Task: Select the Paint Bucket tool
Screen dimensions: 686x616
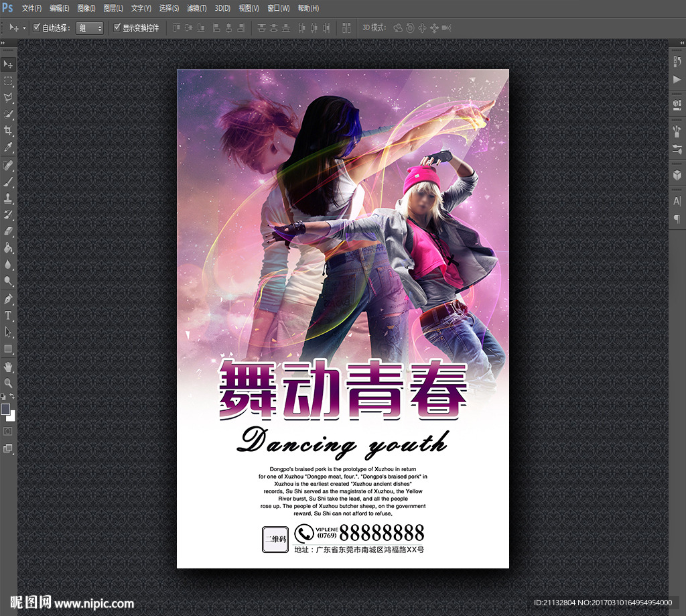Action: pyautogui.click(x=8, y=248)
